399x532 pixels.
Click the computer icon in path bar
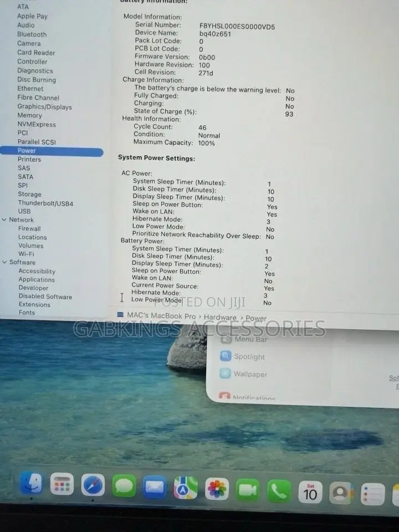tap(120, 315)
